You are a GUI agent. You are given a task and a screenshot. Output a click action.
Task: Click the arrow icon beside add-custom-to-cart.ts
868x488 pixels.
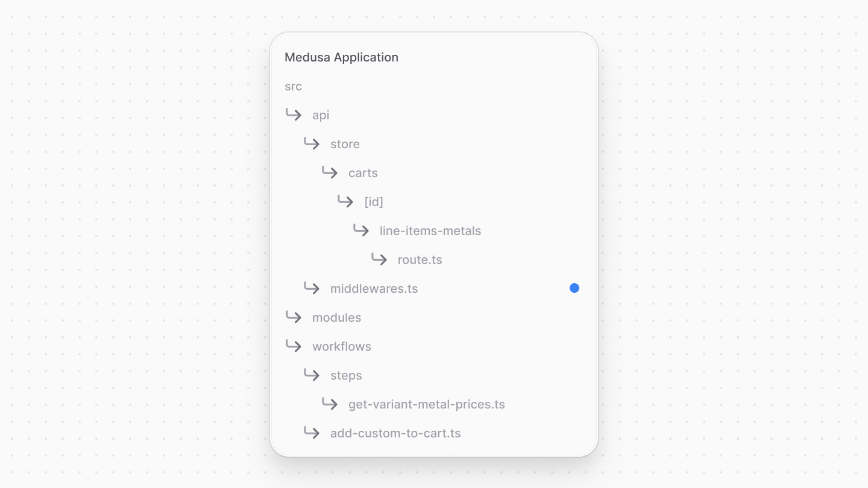click(312, 433)
